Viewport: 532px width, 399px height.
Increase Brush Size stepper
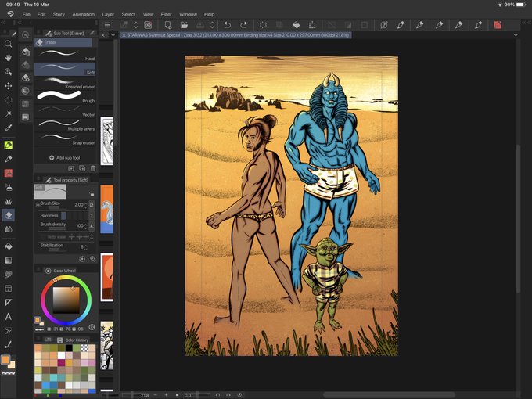(85, 205)
